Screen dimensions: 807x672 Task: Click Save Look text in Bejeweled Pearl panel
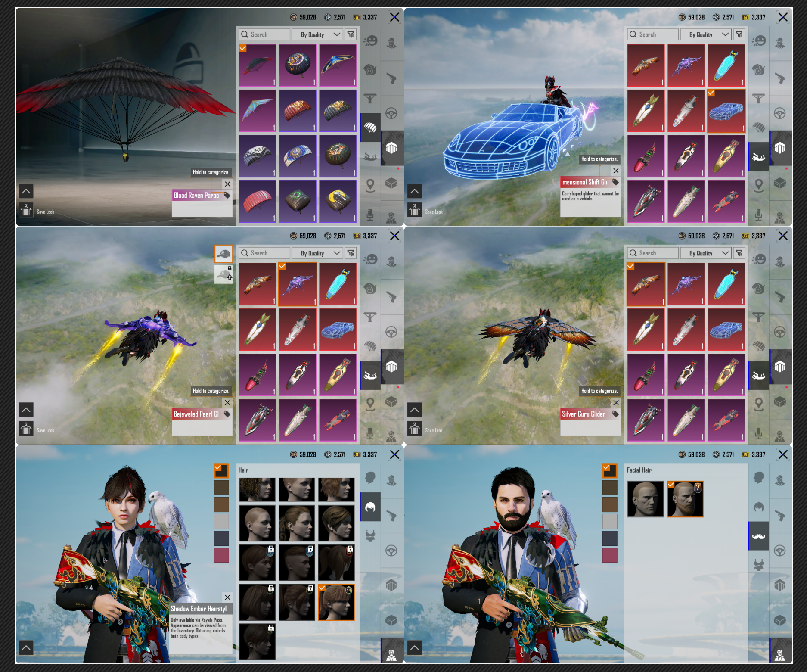pyautogui.click(x=46, y=430)
